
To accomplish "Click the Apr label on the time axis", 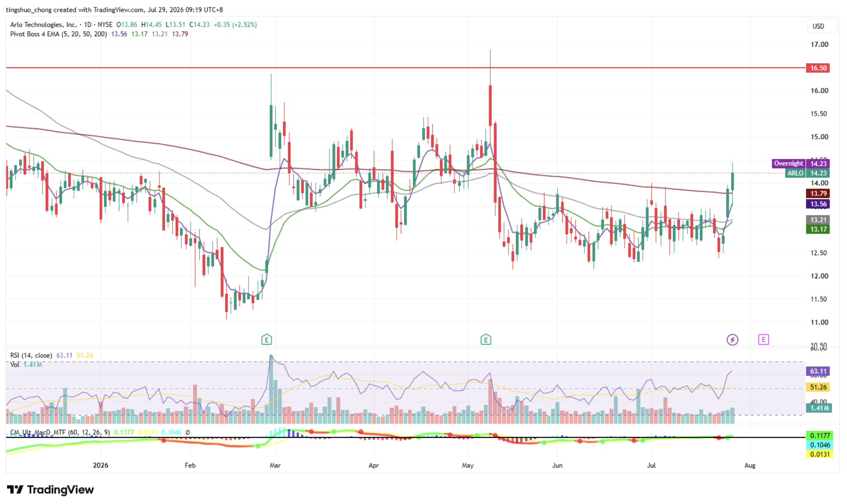I will (374, 465).
